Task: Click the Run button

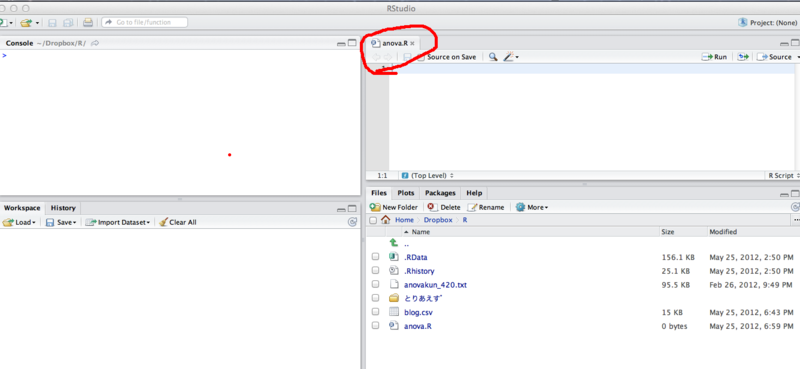Action: [714, 57]
